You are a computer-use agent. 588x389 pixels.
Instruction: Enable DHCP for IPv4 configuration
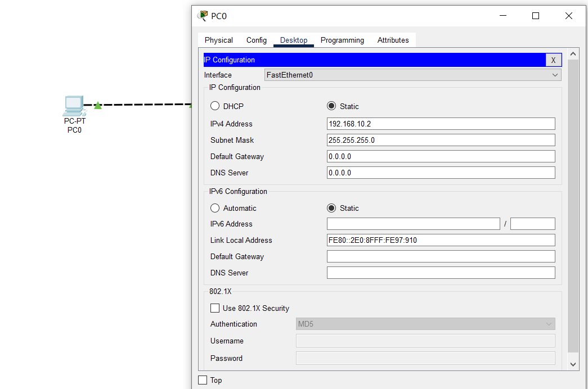pos(214,106)
